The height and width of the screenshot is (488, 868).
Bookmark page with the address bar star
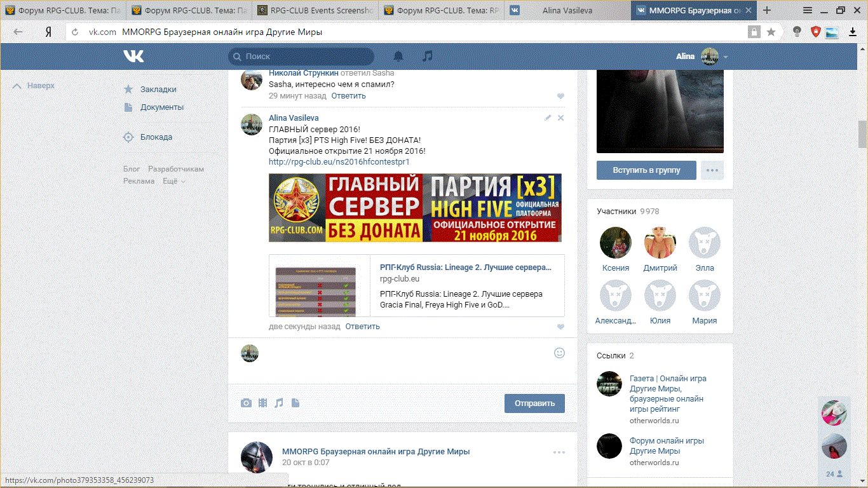771,32
